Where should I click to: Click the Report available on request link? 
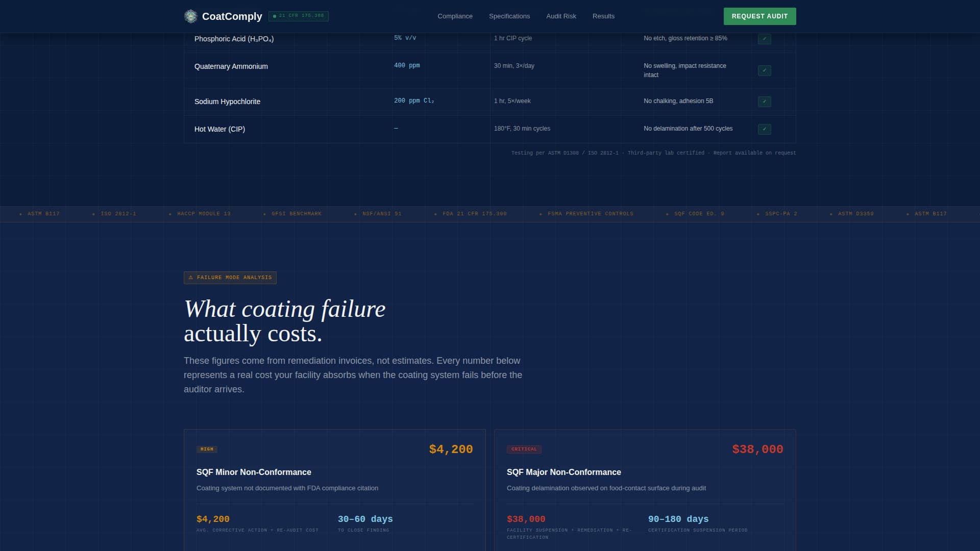pos(754,153)
